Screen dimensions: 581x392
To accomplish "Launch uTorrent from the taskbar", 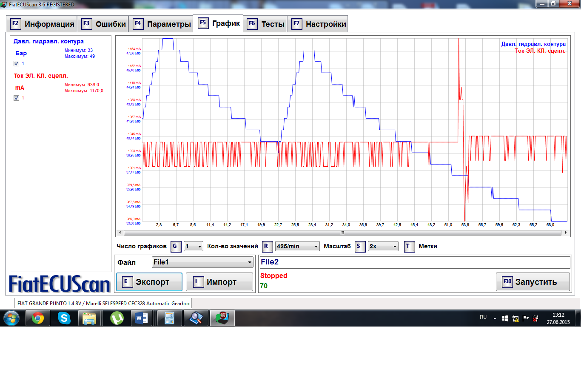I will [116, 318].
